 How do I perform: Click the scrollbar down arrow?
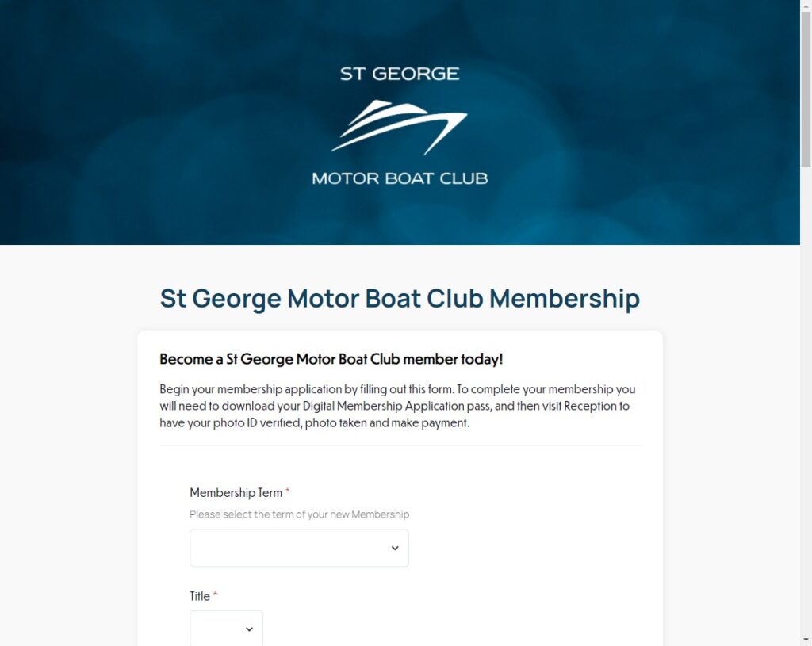tap(806, 640)
